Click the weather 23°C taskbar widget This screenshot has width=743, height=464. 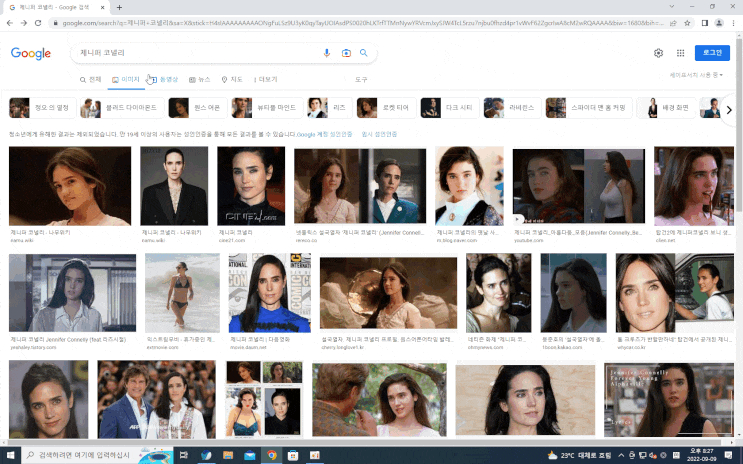click(x=580, y=455)
